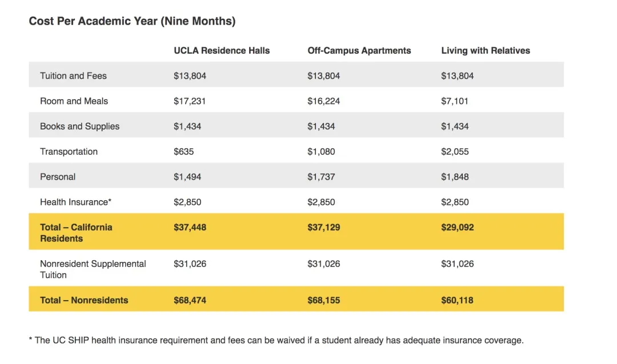
Task: Click the Off-Campus Apartments column header
Action: point(359,51)
